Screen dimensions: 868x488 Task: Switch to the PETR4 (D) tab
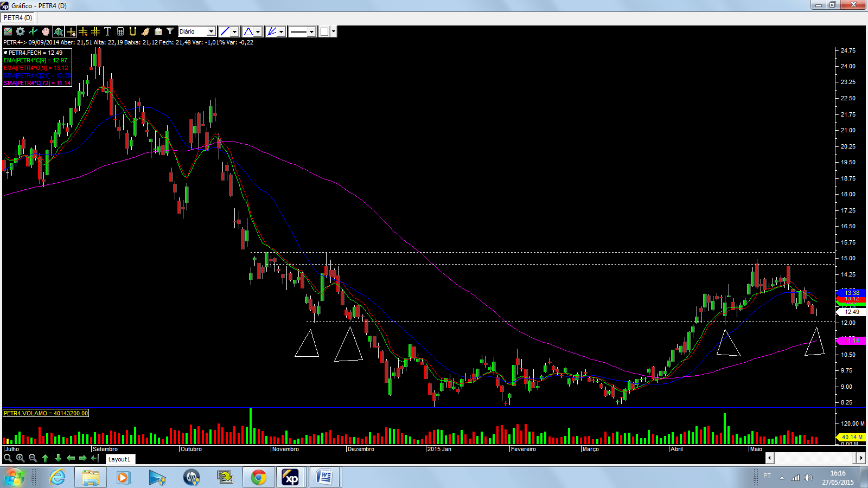[x=18, y=18]
